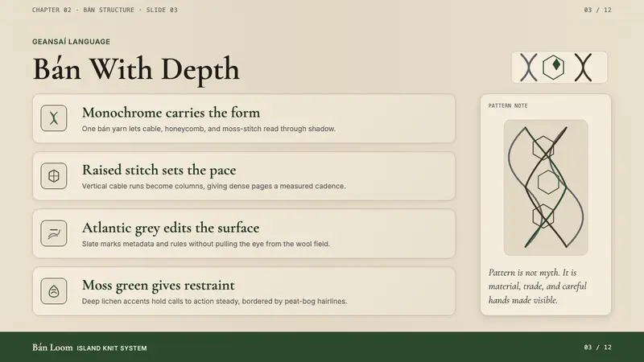Click the 'Pattern is not myth' quote text
644x362 pixels.
pos(538,286)
